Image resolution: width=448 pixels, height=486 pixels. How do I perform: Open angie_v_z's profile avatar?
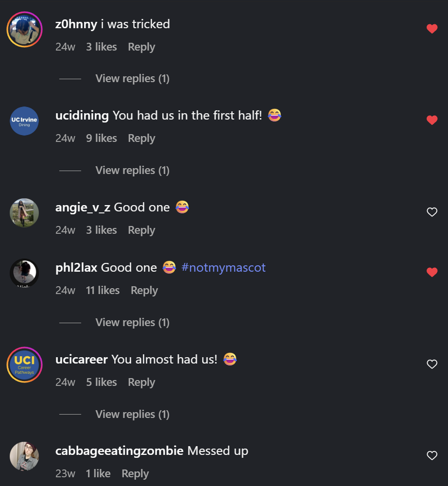(x=24, y=213)
